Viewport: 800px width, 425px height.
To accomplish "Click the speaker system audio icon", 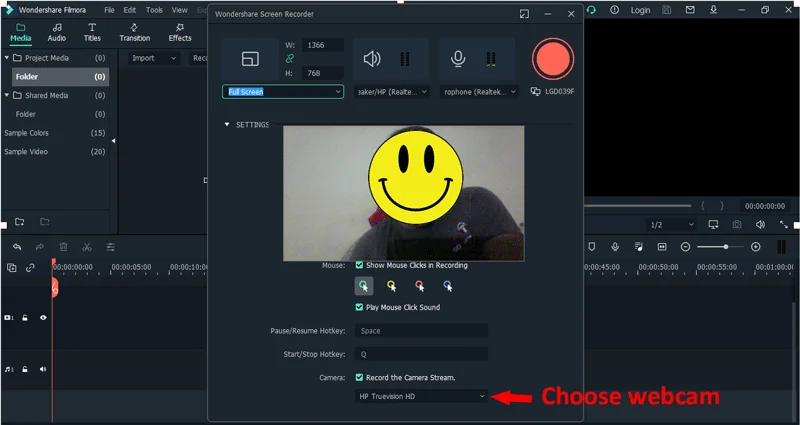I will click(371, 59).
